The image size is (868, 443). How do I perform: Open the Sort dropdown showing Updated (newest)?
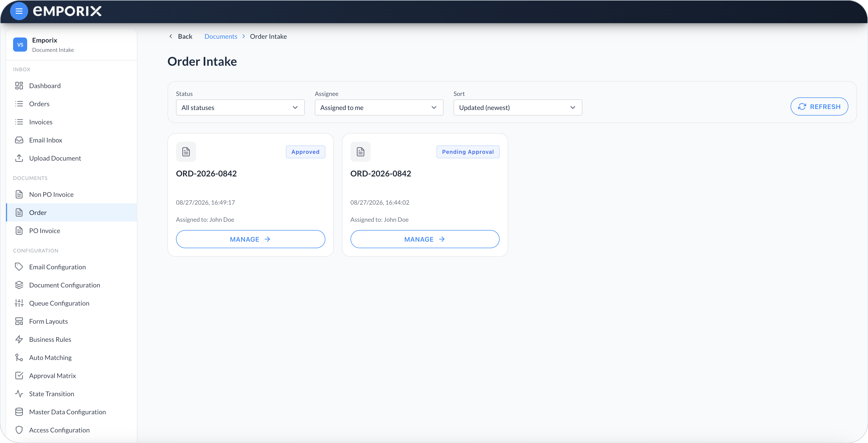(x=518, y=108)
